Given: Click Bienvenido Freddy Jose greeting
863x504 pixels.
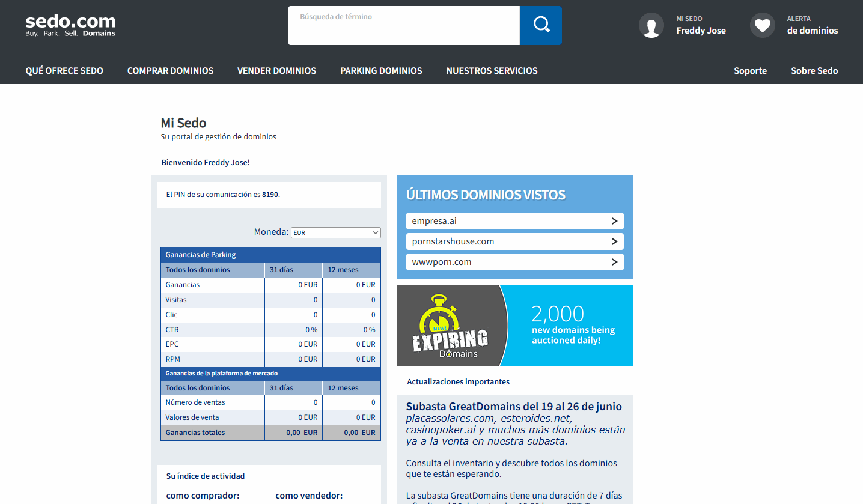Looking at the screenshot, I should click(x=206, y=162).
